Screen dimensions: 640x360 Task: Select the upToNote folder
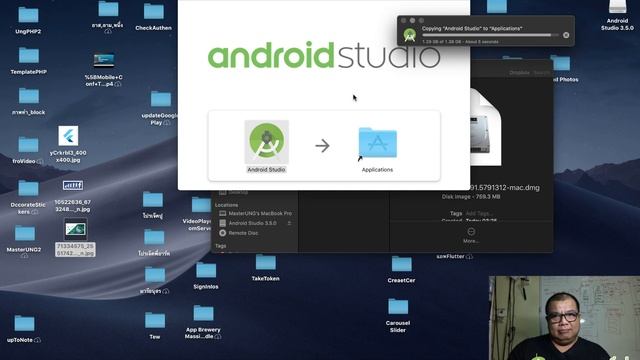tap(24, 329)
